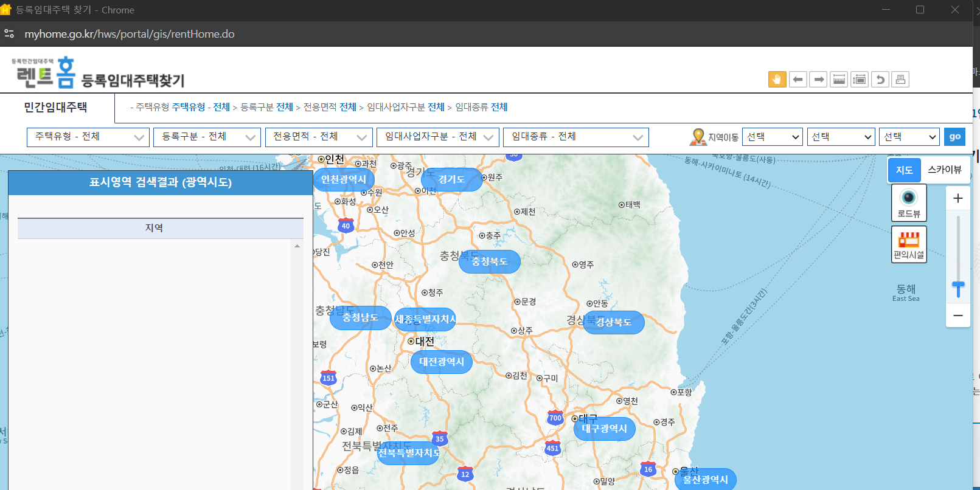Click 세종특별자치시 map marker
The height and width of the screenshot is (490, 980).
[x=425, y=319]
